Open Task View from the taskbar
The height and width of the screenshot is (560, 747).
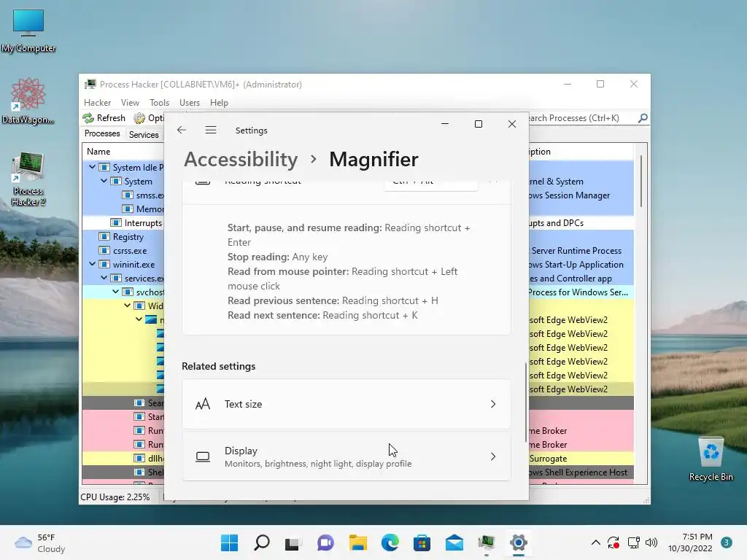pyautogui.click(x=293, y=542)
